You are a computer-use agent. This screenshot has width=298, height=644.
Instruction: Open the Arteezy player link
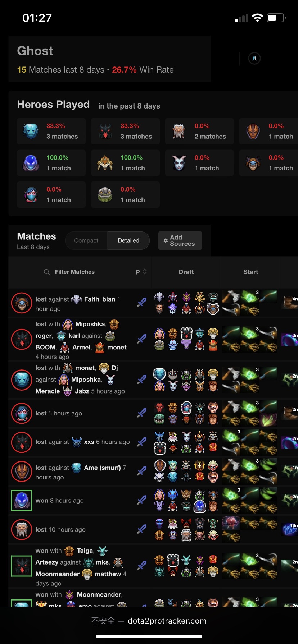(47, 562)
